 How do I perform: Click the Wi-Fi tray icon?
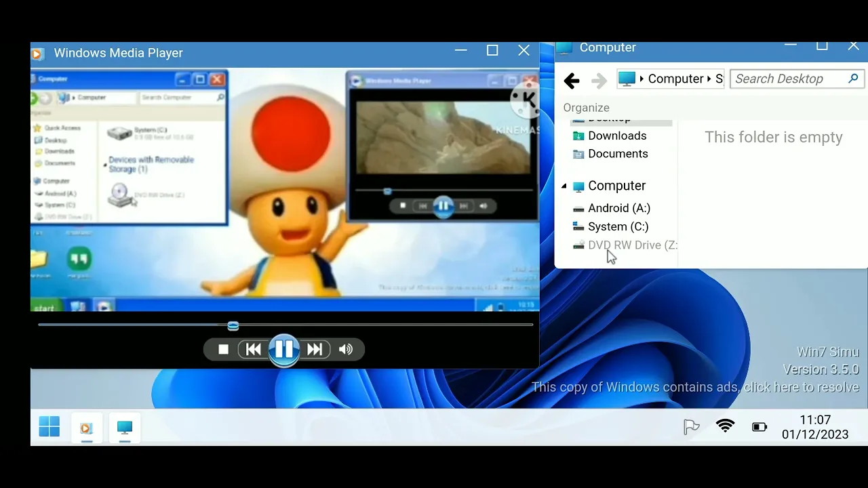[726, 426]
